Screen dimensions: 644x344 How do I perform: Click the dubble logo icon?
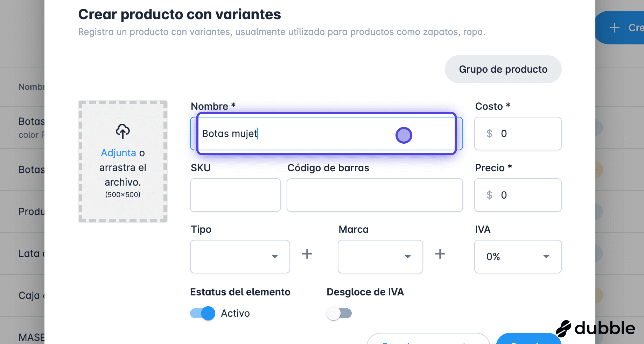pyautogui.click(x=563, y=329)
